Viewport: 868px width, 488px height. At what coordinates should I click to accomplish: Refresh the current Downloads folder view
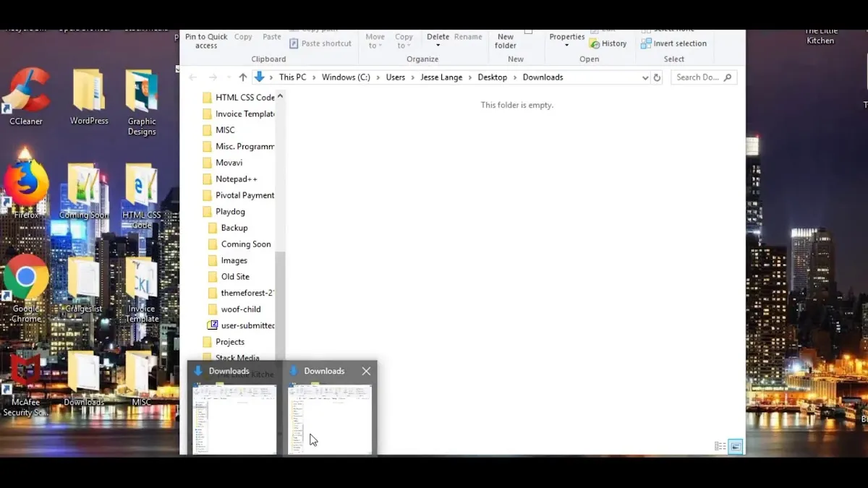[657, 77]
